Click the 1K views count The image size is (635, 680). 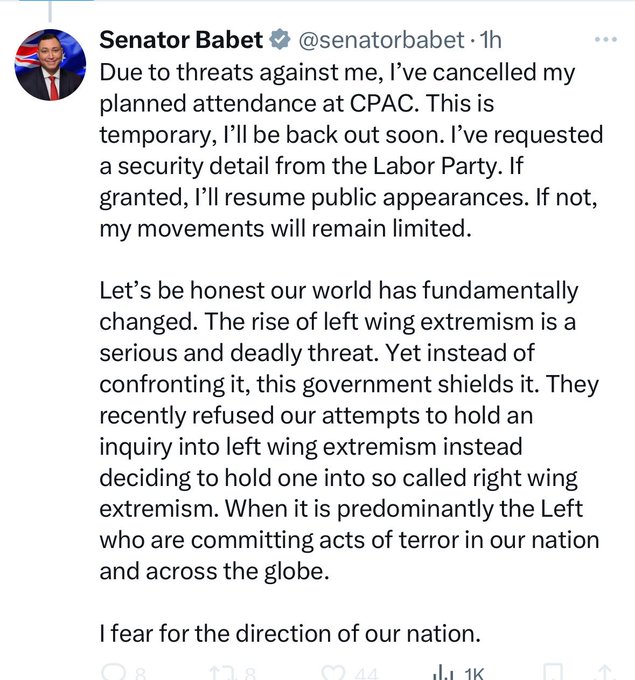(x=474, y=673)
